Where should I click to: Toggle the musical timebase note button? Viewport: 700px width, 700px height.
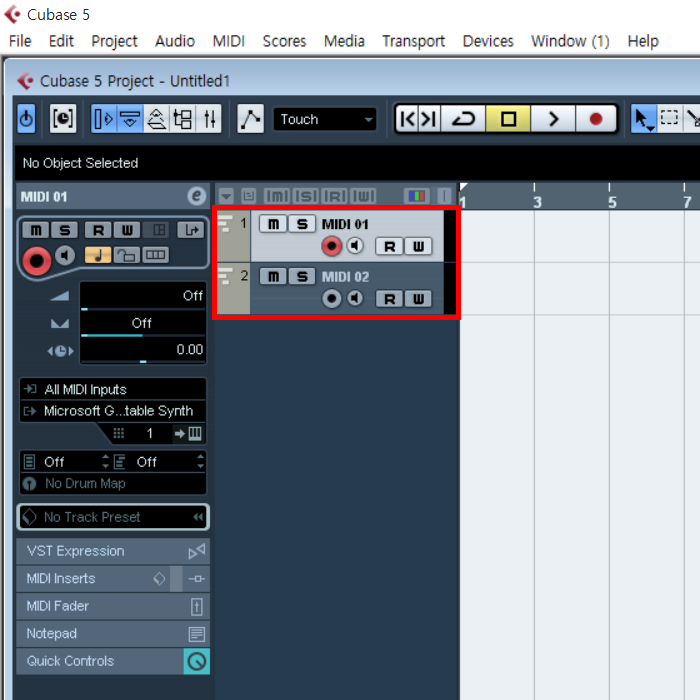(x=98, y=255)
